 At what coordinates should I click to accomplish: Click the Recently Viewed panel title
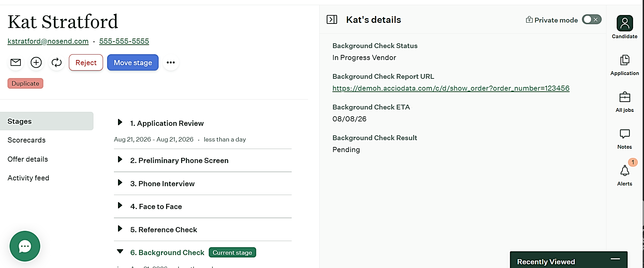tap(546, 262)
